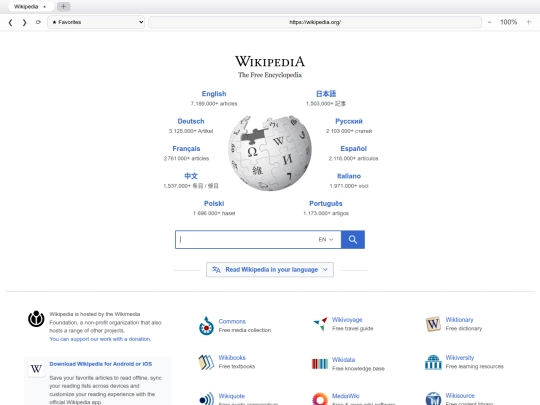540x405 pixels.
Task: Open the Wikivoyage link
Action: pyautogui.click(x=347, y=320)
